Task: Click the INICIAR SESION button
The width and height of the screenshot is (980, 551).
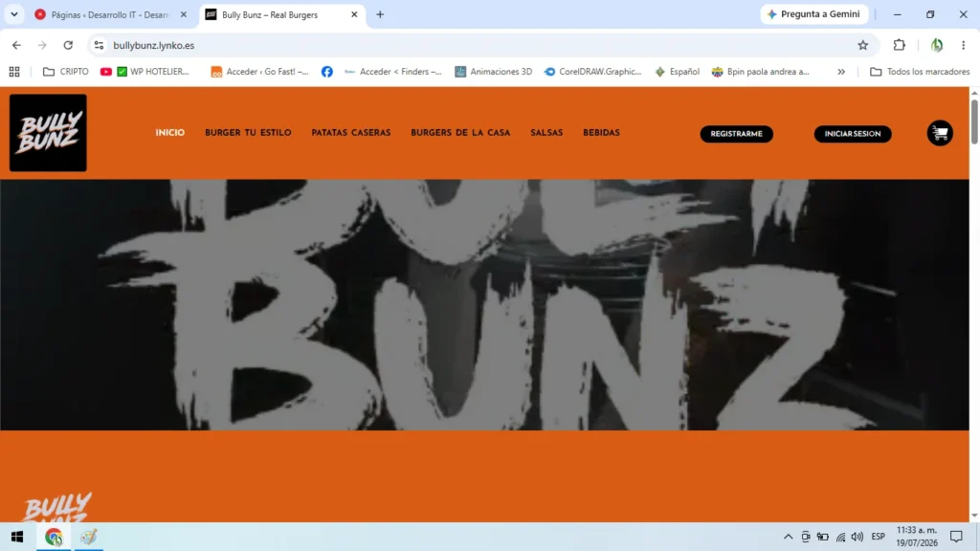Action: click(853, 134)
